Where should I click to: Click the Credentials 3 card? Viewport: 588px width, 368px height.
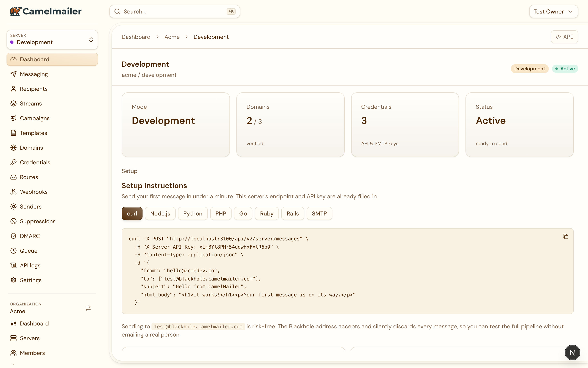pyautogui.click(x=405, y=125)
